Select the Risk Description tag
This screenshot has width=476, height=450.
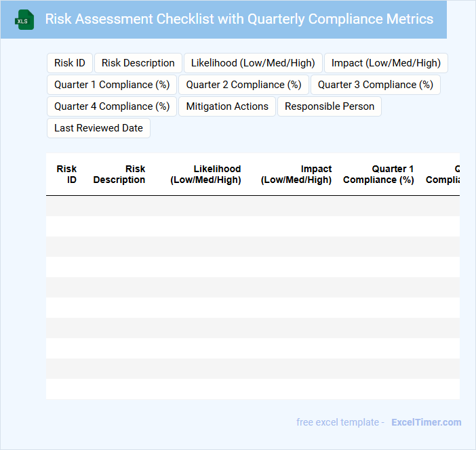[x=138, y=63]
